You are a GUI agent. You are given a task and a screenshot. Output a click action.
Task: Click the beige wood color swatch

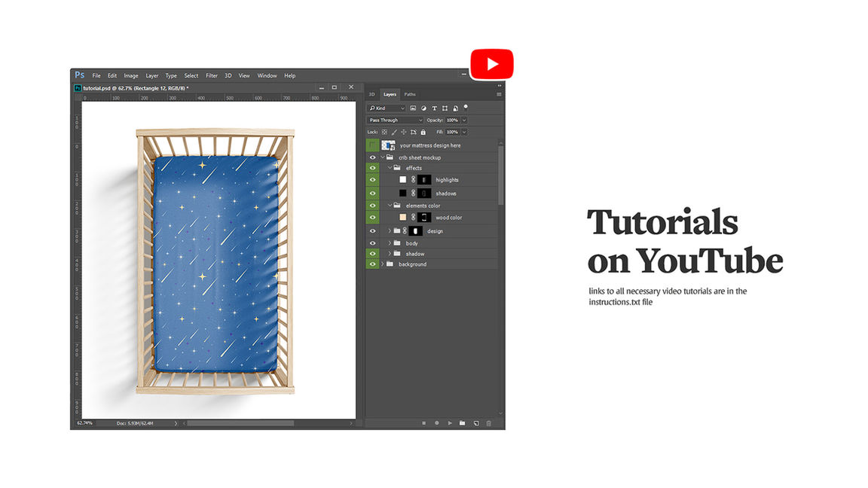coord(403,218)
